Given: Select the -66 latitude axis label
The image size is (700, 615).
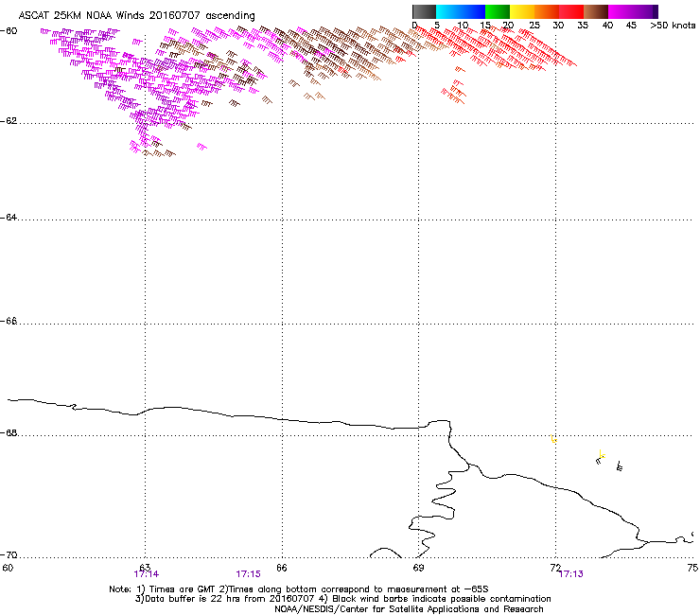Looking at the screenshot, I should point(9,322).
